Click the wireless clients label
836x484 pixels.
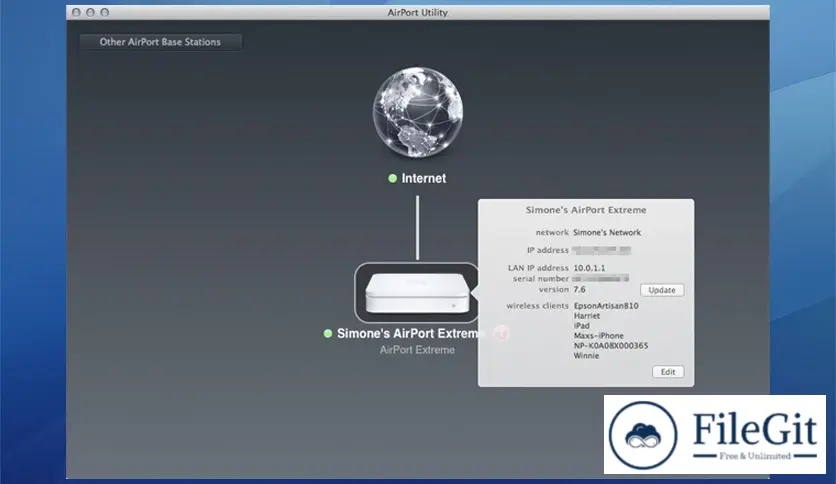coord(537,305)
